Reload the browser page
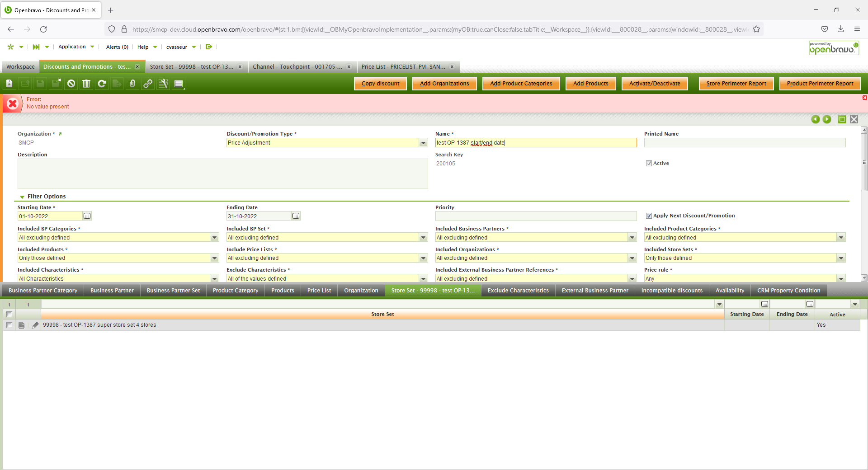The width and height of the screenshot is (868, 470). 43,29
